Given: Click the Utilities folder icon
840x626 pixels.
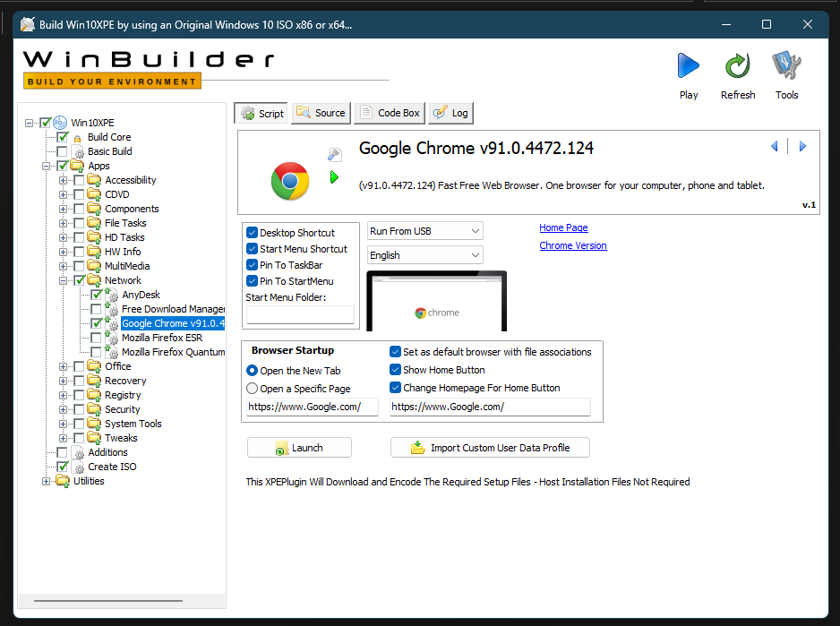Looking at the screenshot, I should 63,481.
